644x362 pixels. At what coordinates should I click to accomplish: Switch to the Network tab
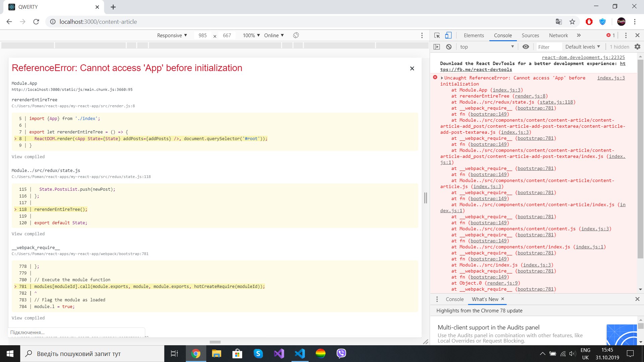click(558, 36)
